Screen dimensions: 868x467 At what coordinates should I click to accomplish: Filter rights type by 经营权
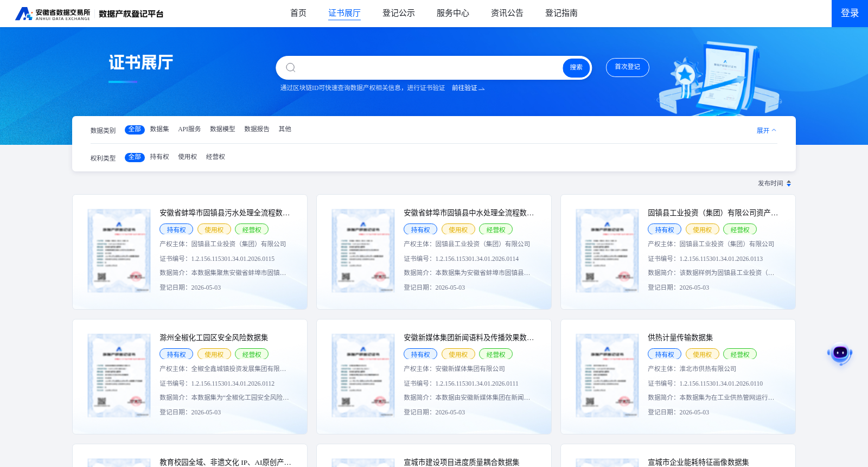(215, 157)
